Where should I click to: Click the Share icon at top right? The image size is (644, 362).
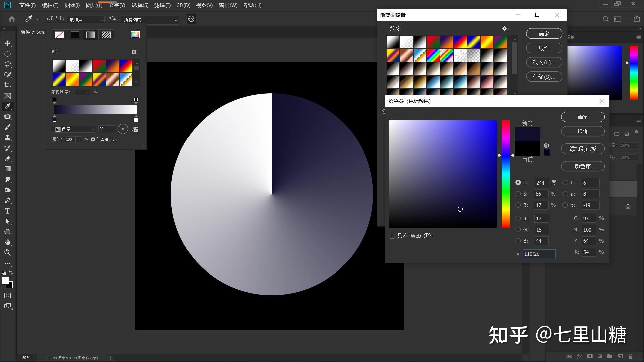[x=637, y=19]
